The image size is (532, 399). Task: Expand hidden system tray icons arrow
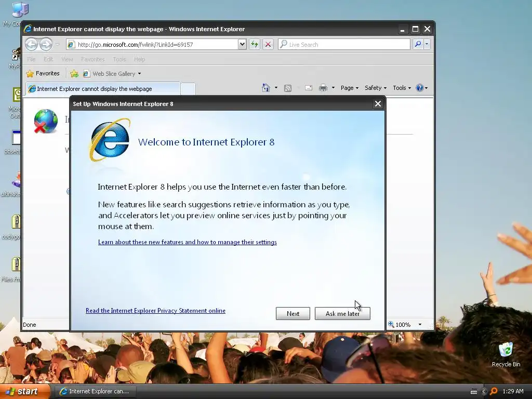coord(484,392)
